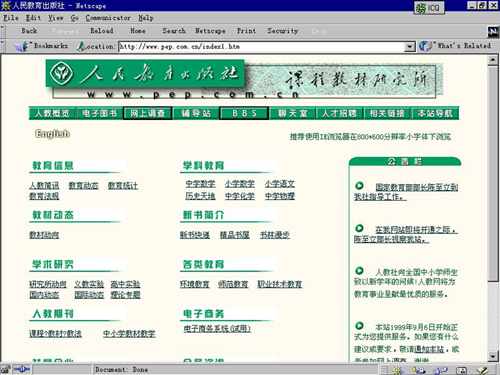This screenshot has width=500, height=375.
Task: Open the Communicator menu
Action: tap(108, 18)
